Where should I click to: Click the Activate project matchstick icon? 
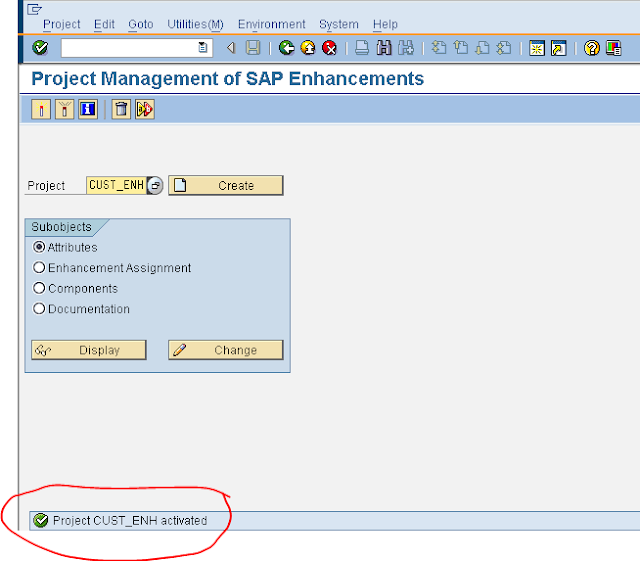coord(41,109)
